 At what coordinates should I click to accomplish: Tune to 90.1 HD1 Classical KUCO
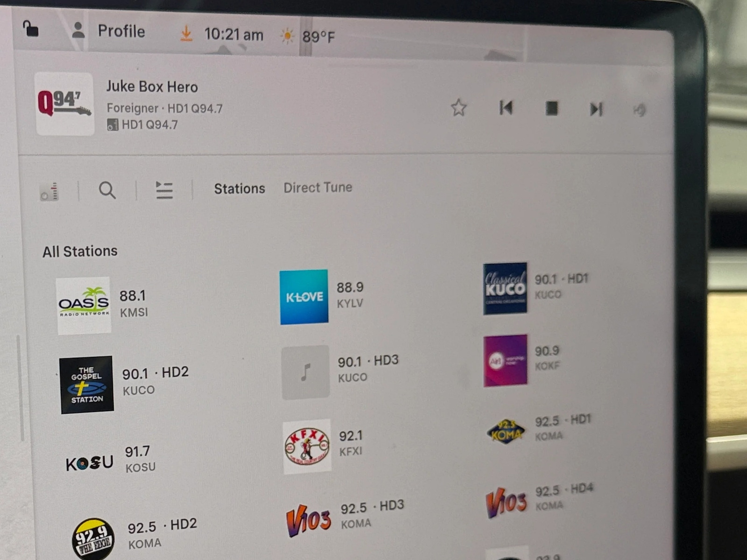pyautogui.click(x=536, y=287)
